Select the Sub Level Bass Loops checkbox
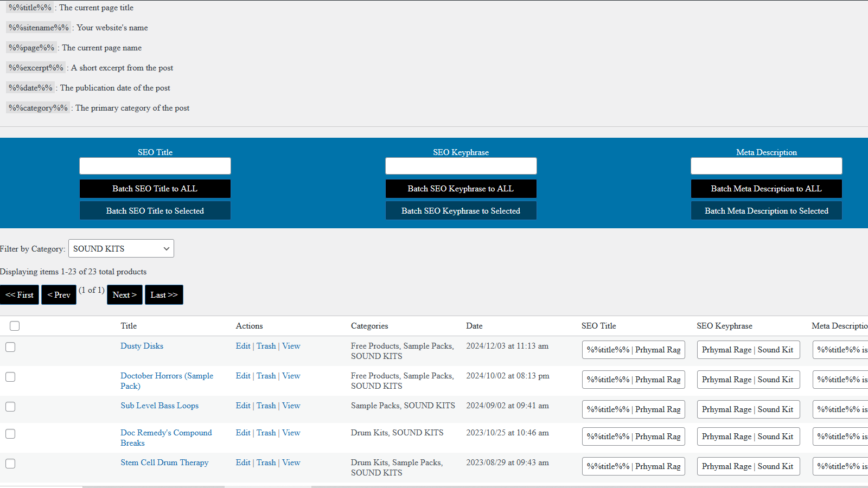Screen dimensions: 868x488 coord(10,407)
